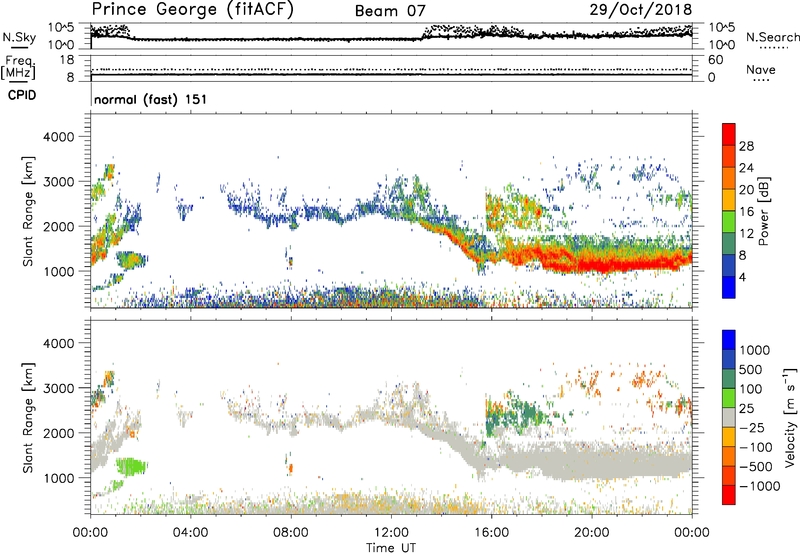The image size is (800, 554).
Task: Click the "60" tick on the Nave axis
Action: (715, 60)
